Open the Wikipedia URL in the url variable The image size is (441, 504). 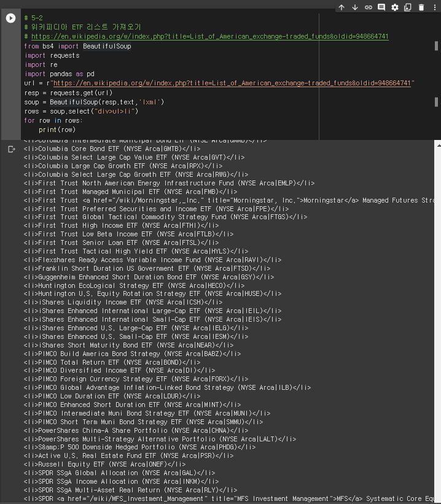point(232,83)
